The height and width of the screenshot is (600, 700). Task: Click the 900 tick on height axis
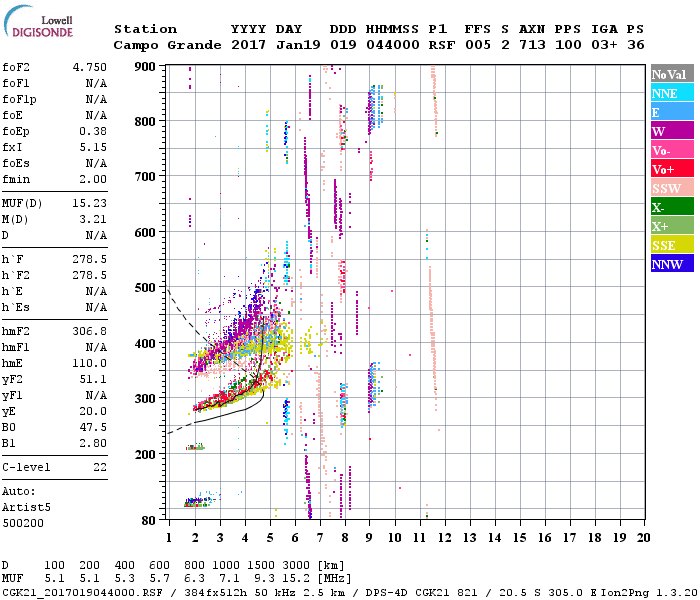coord(145,67)
